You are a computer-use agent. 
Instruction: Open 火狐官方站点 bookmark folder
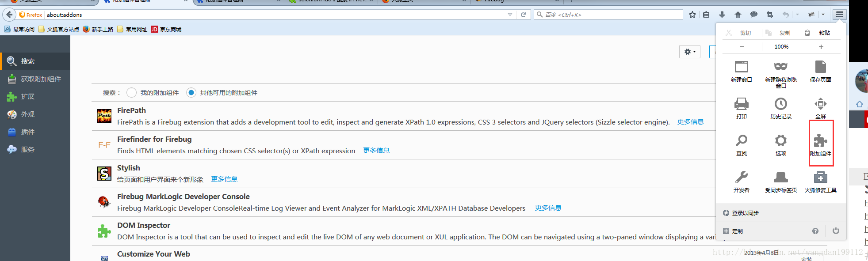[x=59, y=29]
